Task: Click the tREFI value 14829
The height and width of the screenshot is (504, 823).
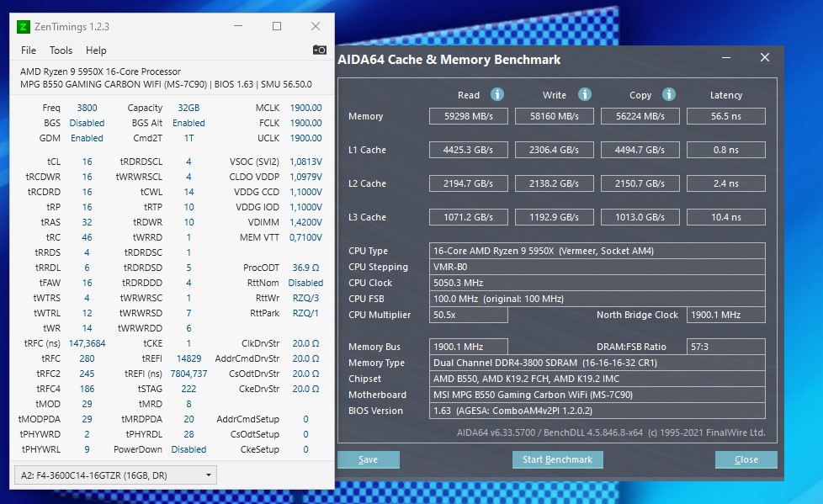Action: click(188, 358)
